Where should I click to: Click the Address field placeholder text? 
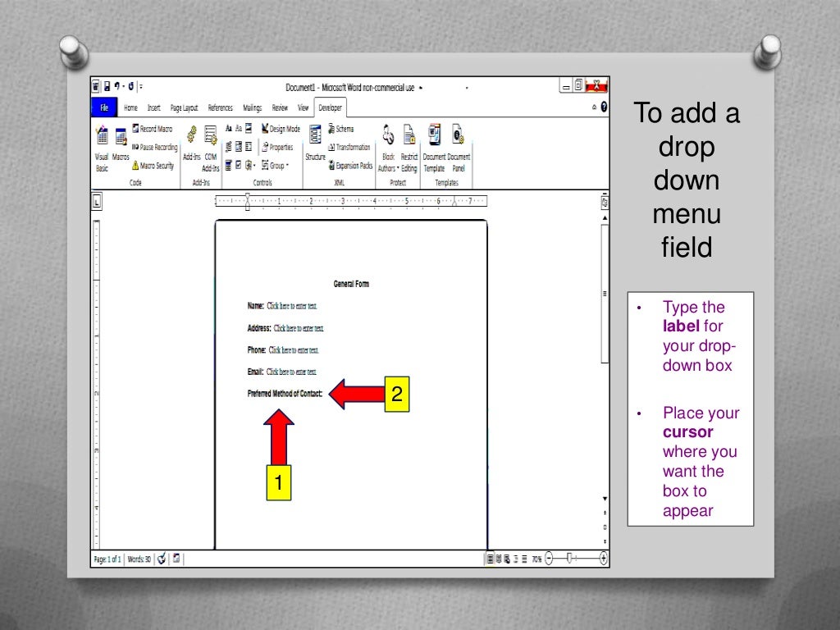click(299, 328)
